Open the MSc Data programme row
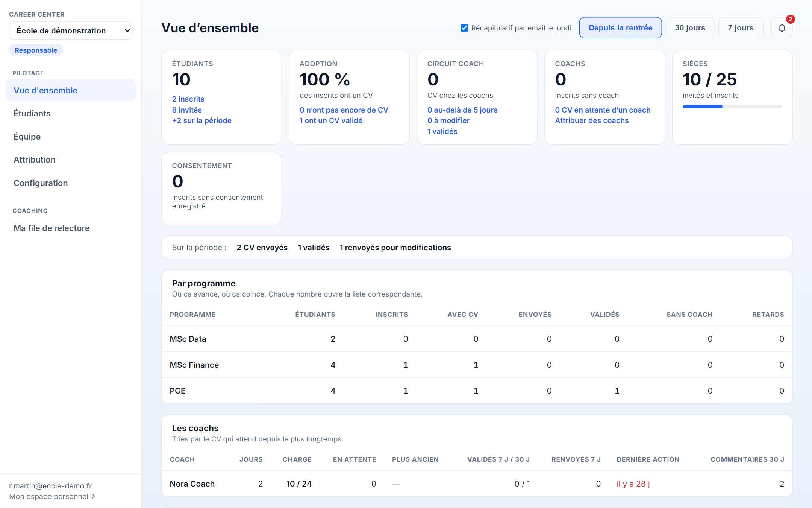The height and width of the screenshot is (508, 812). (477, 339)
